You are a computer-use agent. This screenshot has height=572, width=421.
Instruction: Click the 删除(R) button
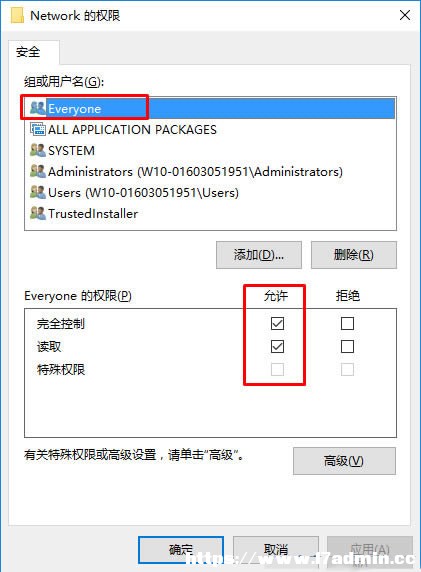click(x=354, y=255)
